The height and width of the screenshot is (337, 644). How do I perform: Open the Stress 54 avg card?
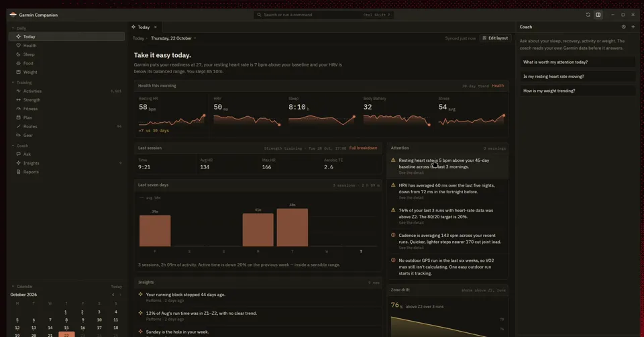(472, 115)
